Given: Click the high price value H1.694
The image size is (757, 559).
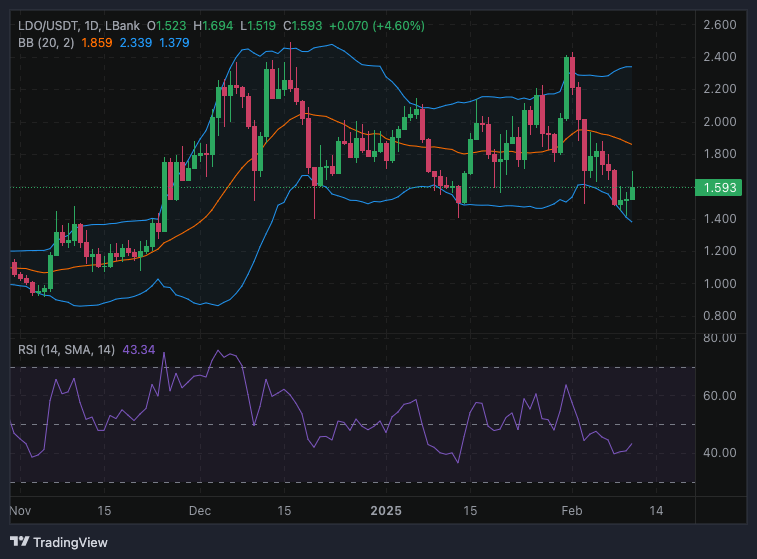Looking at the screenshot, I should pos(213,26).
